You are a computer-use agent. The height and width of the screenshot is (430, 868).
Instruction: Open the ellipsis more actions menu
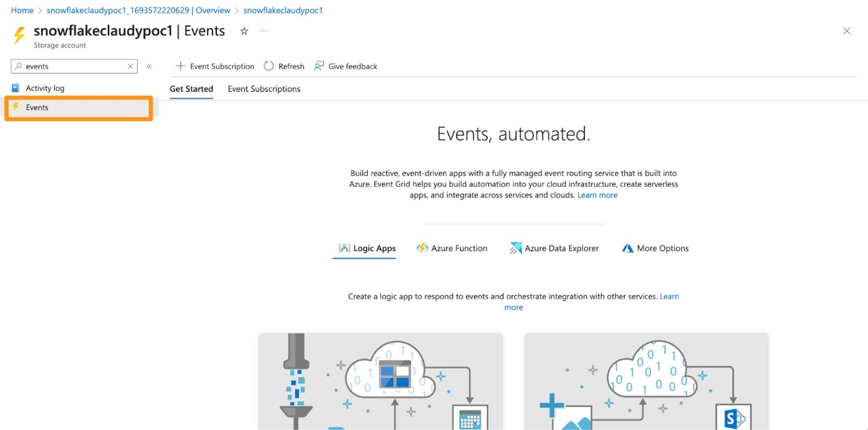(x=263, y=32)
